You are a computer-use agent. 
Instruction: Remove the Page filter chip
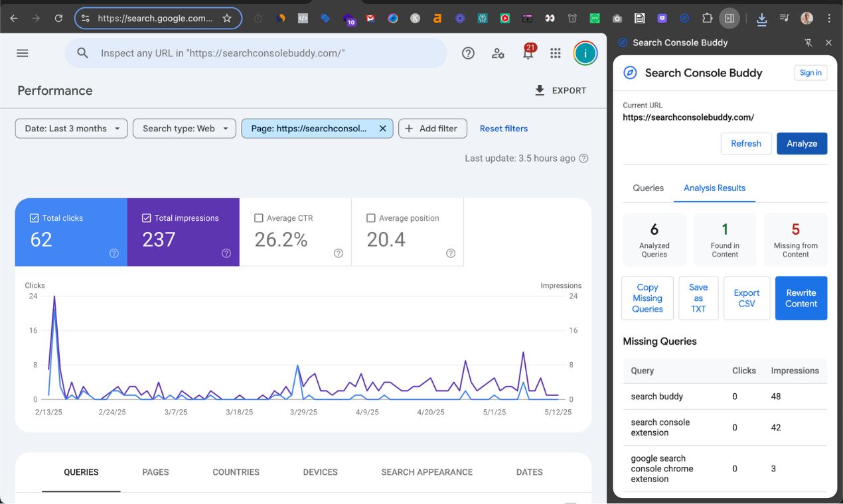tap(382, 129)
